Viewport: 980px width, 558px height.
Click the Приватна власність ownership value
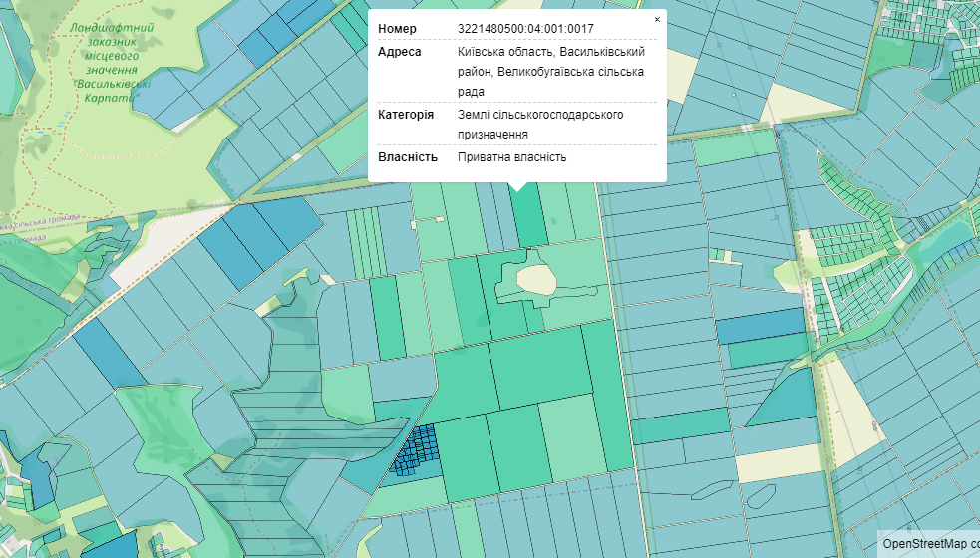coord(511,157)
